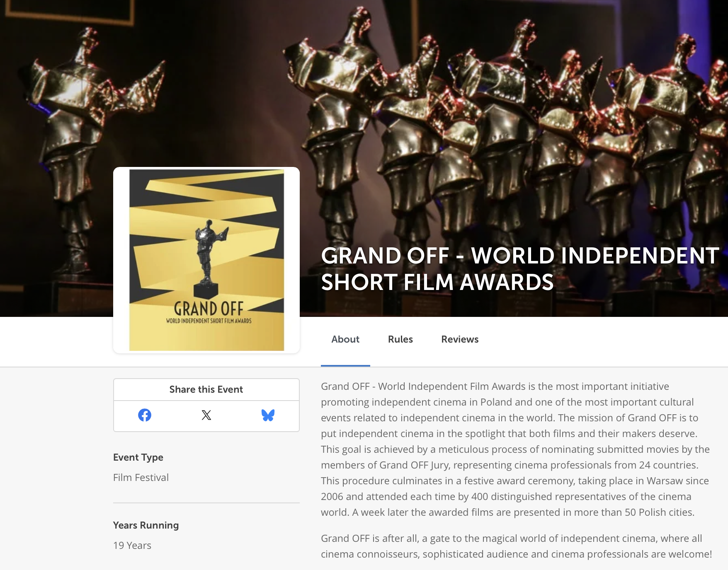
Task: Click the Bluesky butterfly share icon
Action: click(x=268, y=415)
